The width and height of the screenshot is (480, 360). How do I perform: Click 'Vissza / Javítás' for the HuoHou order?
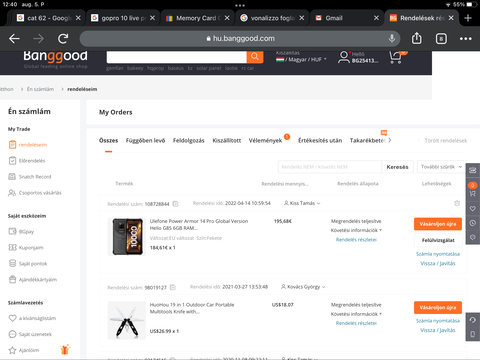[x=438, y=330]
